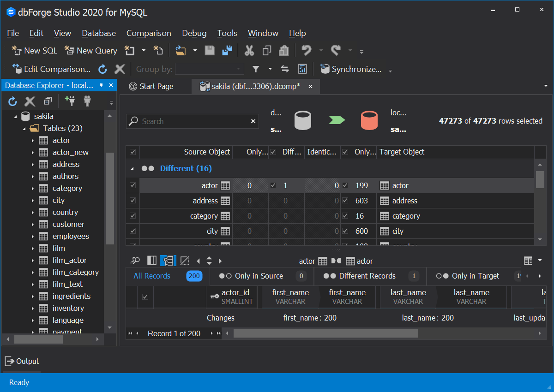Screen dimensions: 554x392
Task: Click the delete X icon in Database Explorer
Action: pyautogui.click(x=30, y=101)
